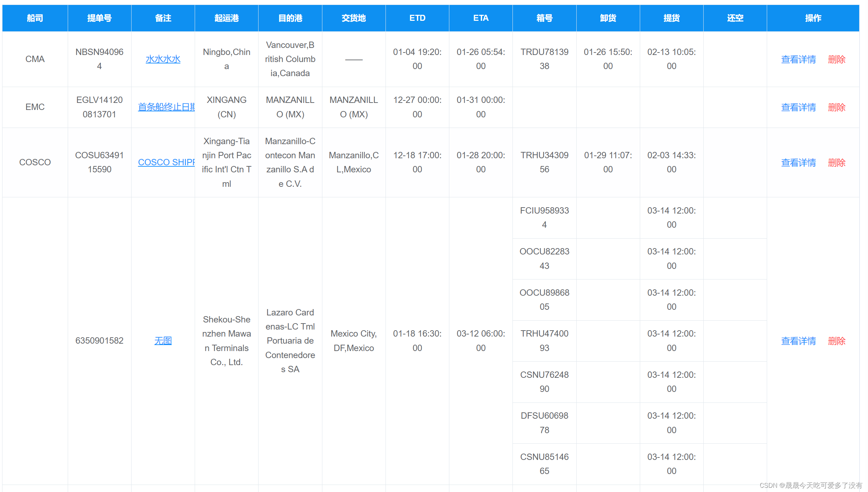Select the CMA carrier cell
The width and height of the screenshot is (868, 492).
click(x=35, y=59)
